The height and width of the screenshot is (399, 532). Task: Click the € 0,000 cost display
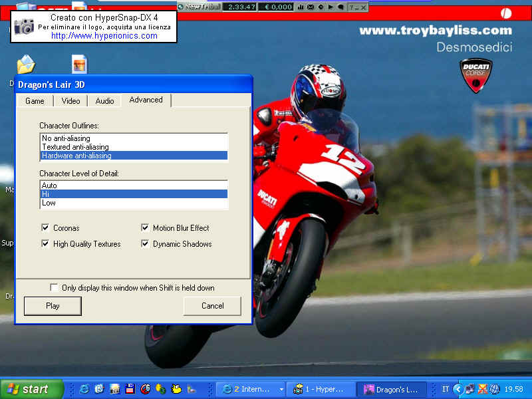[276, 7]
